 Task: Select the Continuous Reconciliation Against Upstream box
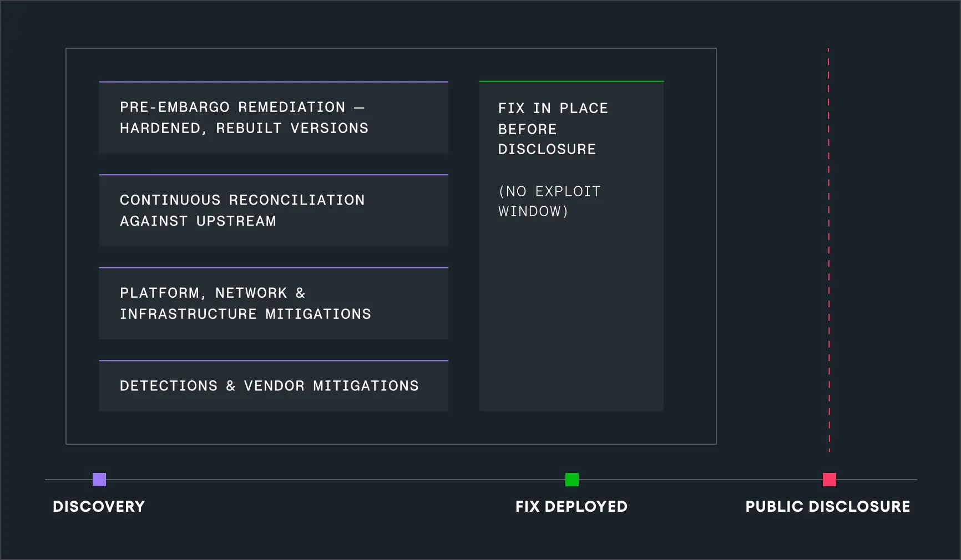274,211
